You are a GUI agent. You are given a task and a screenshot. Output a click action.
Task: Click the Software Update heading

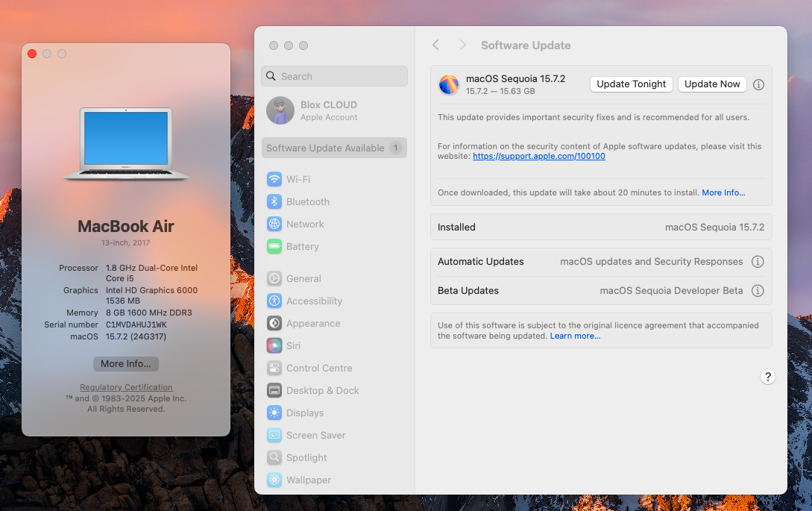[x=526, y=45]
